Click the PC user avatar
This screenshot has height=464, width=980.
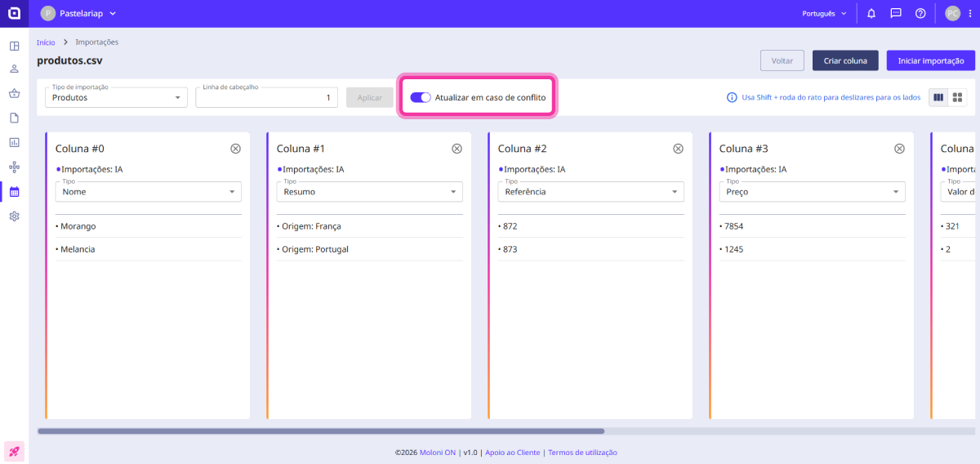(x=952, y=13)
